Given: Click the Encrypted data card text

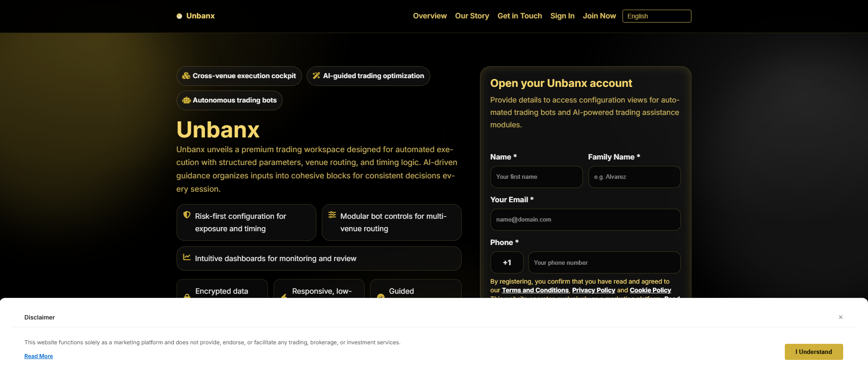Looking at the screenshot, I should pyautogui.click(x=222, y=291).
